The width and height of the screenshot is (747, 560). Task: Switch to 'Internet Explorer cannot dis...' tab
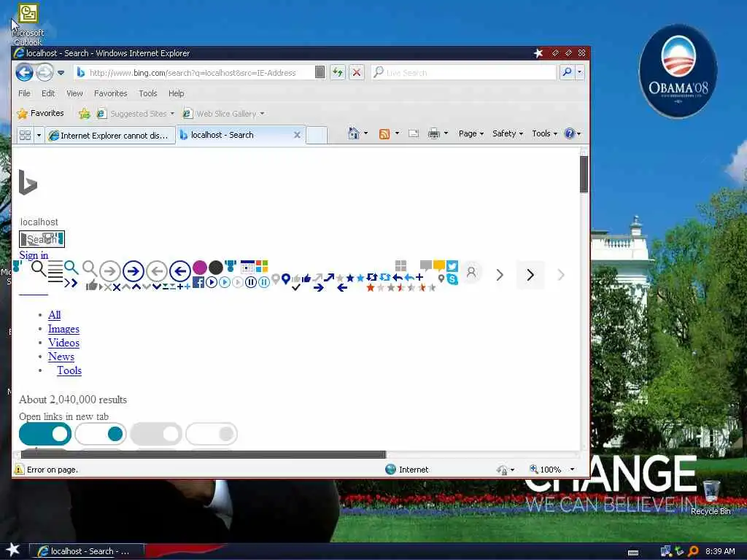point(110,136)
